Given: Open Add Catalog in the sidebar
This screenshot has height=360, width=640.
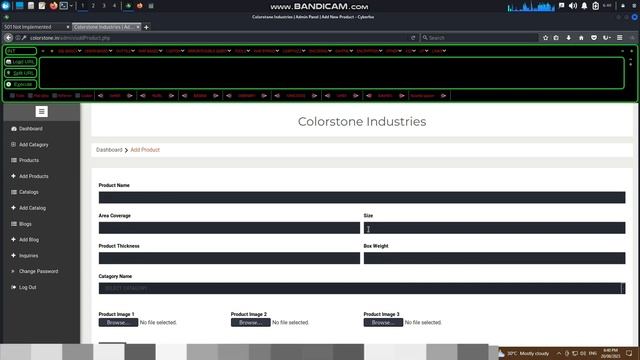Looking at the screenshot, I should (29, 208).
